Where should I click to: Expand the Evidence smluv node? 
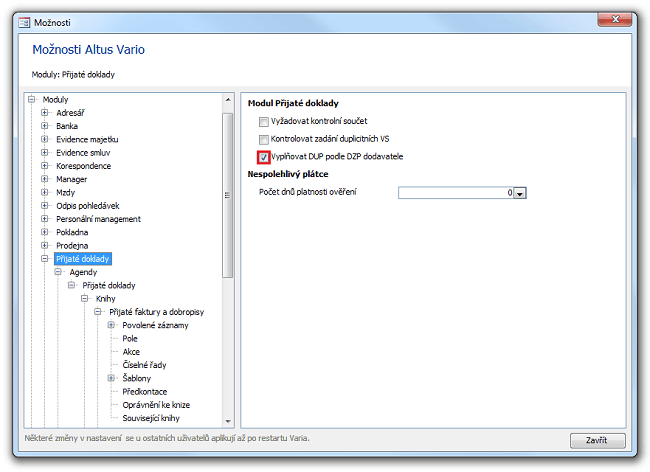(x=44, y=152)
